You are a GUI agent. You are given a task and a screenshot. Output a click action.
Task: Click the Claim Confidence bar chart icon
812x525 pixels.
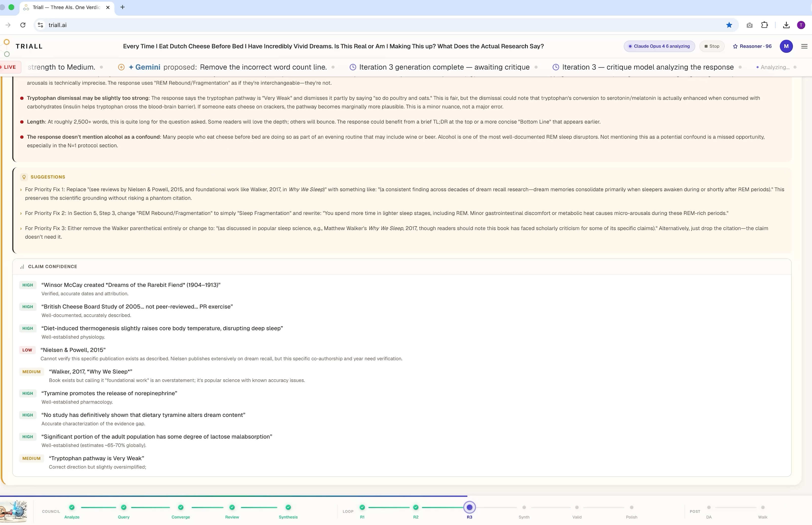pos(22,267)
